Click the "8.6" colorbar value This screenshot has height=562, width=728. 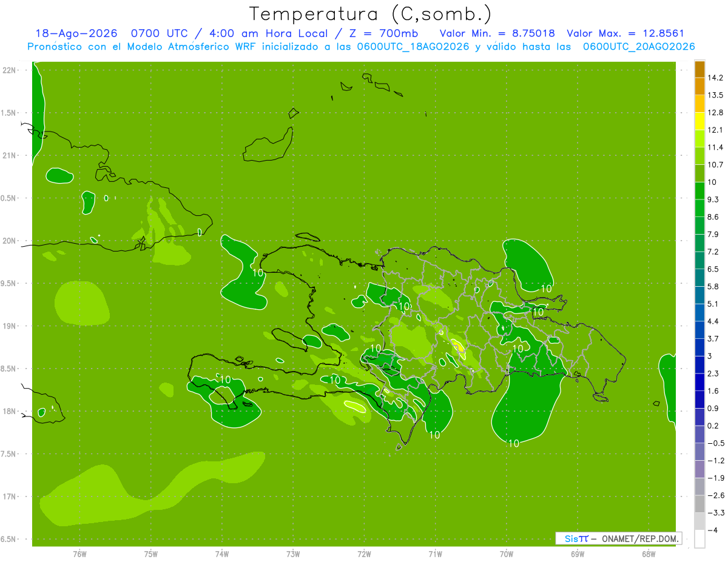(x=714, y=217)
